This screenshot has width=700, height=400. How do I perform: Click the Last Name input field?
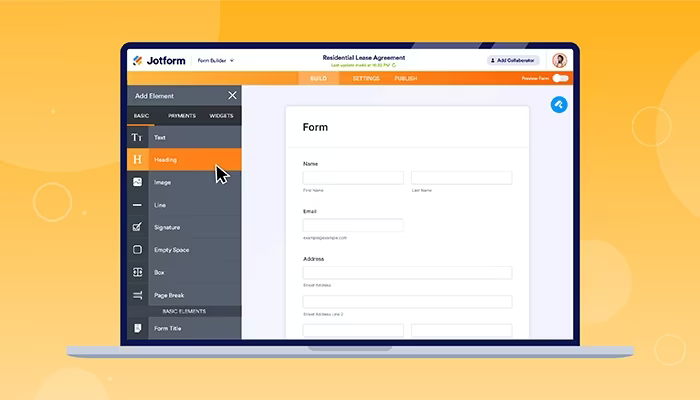[462, 178]
